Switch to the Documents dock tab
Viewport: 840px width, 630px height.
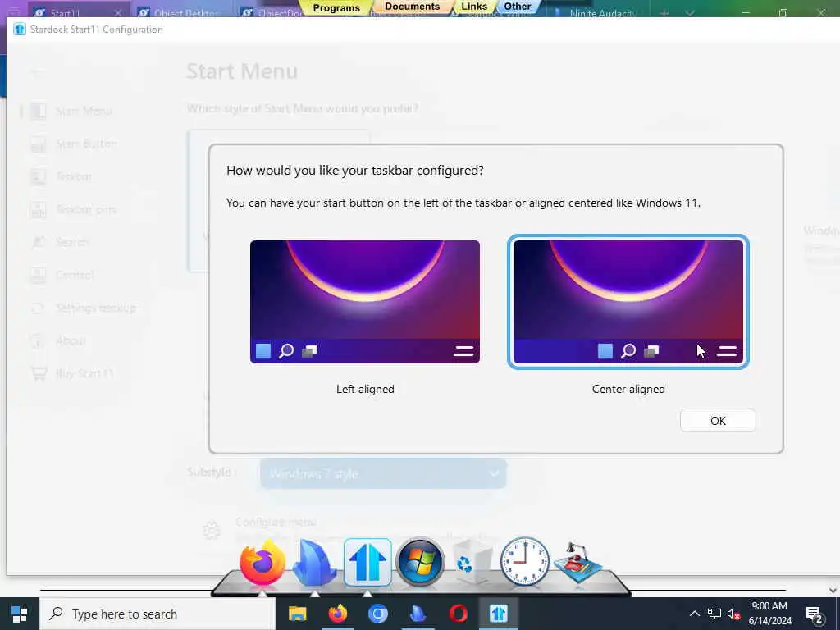point(412,7)
